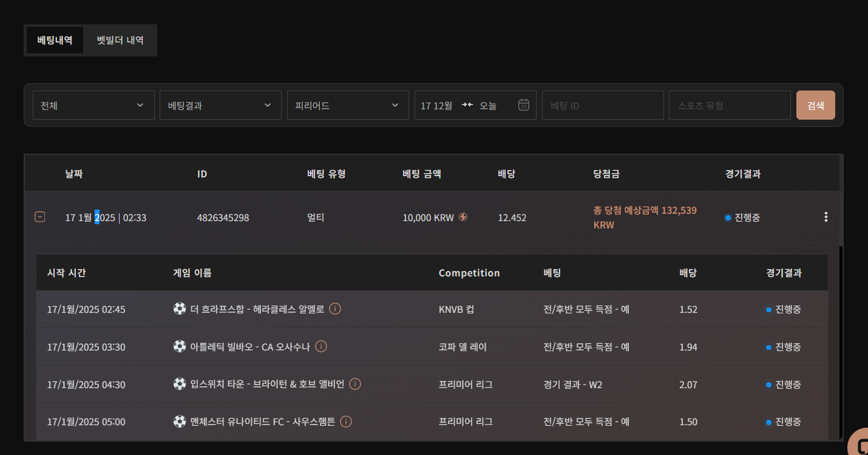Collapse the expanded multi bet row

[x=39, y=217]
